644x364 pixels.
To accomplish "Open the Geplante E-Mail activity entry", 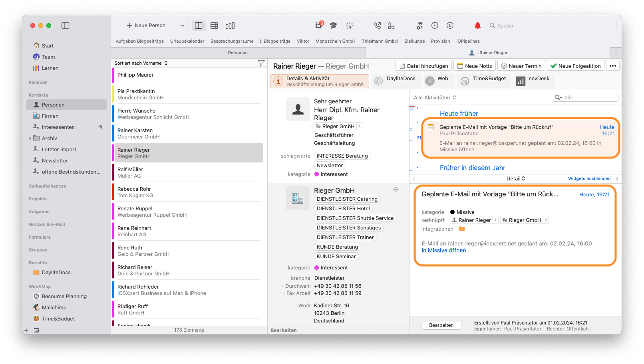I will [521, 138].
